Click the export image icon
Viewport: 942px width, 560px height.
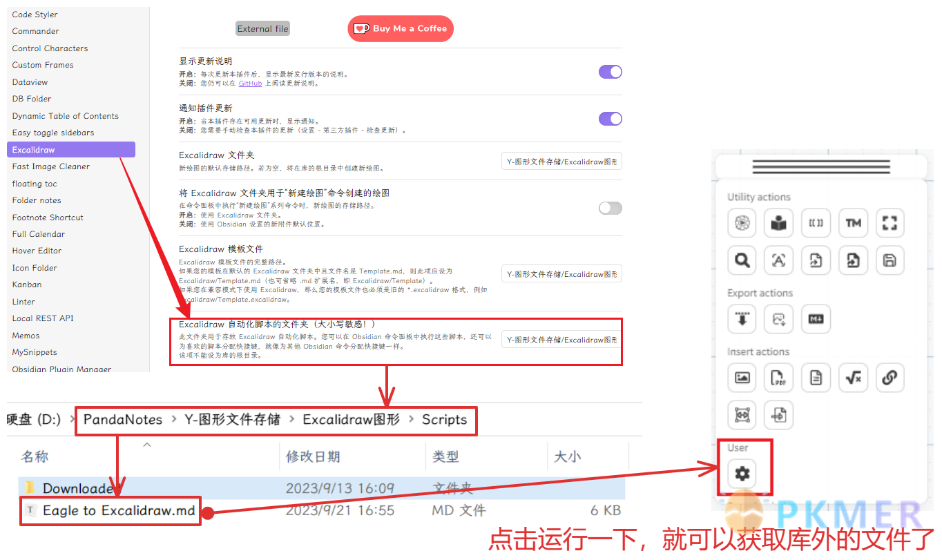(779, 319)
